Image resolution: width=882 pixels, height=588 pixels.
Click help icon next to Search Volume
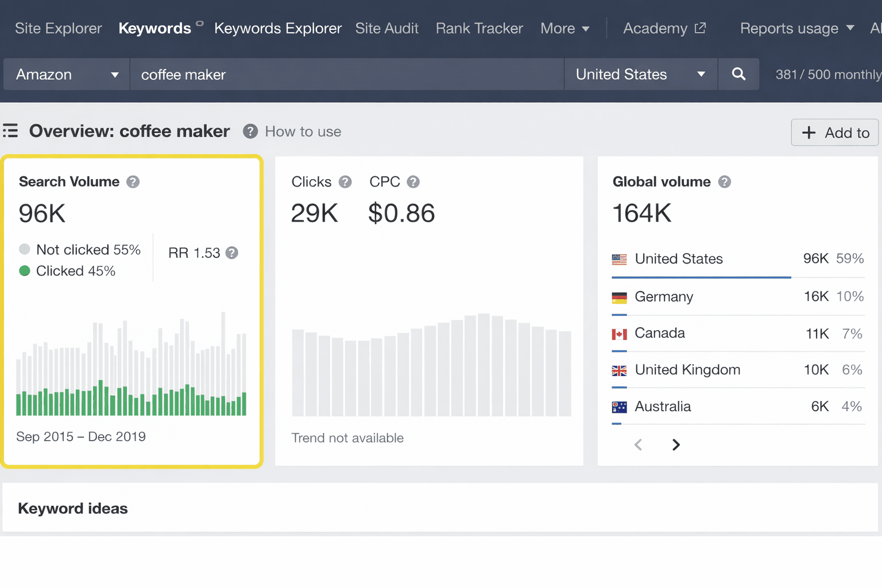click(x=133, y=182)
